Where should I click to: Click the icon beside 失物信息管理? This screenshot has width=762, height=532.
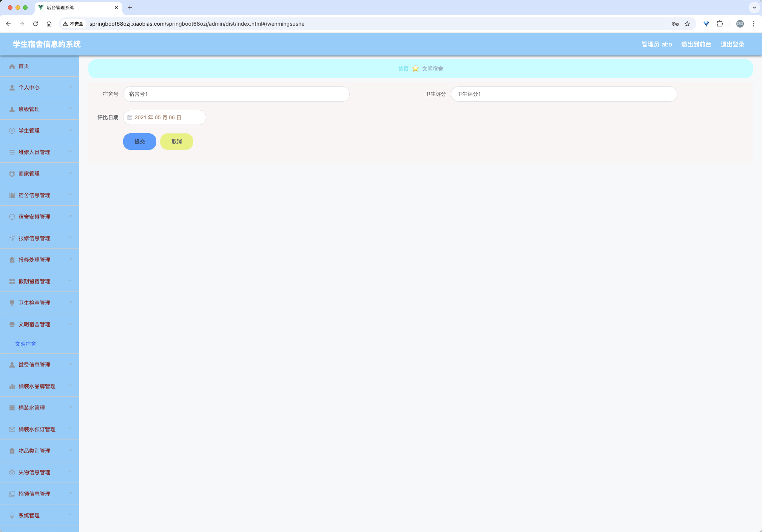click(x=12, y=473)
